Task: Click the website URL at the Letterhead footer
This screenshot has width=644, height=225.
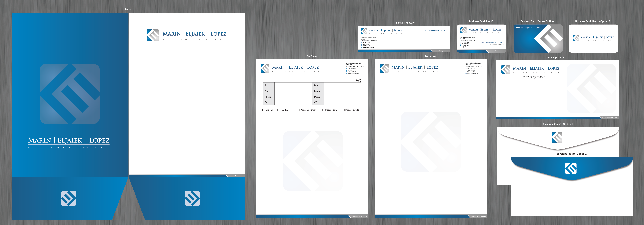Action: click(478, 216)
